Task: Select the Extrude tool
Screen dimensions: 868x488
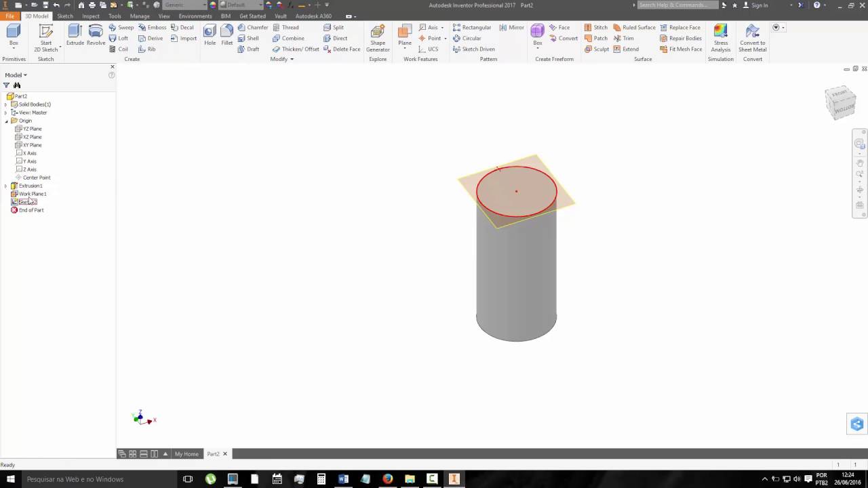Action: [75, 35]
